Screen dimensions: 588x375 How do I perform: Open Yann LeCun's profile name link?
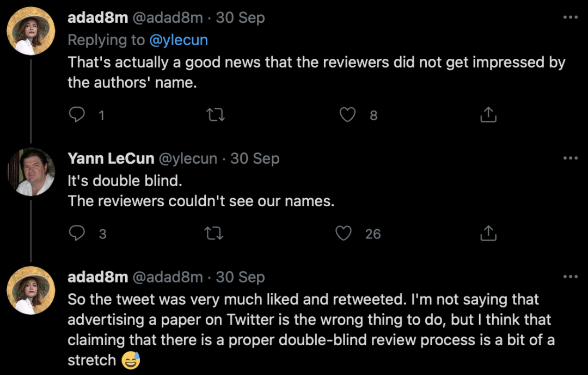111,158
